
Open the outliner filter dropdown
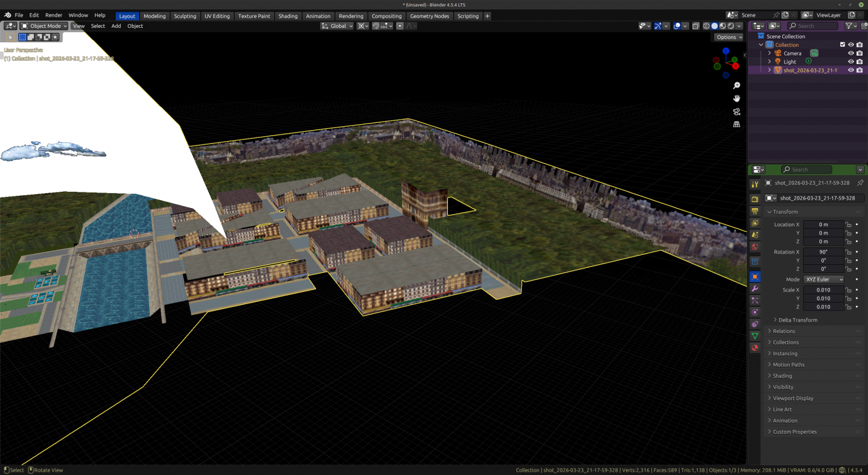[x=850, y=26]
